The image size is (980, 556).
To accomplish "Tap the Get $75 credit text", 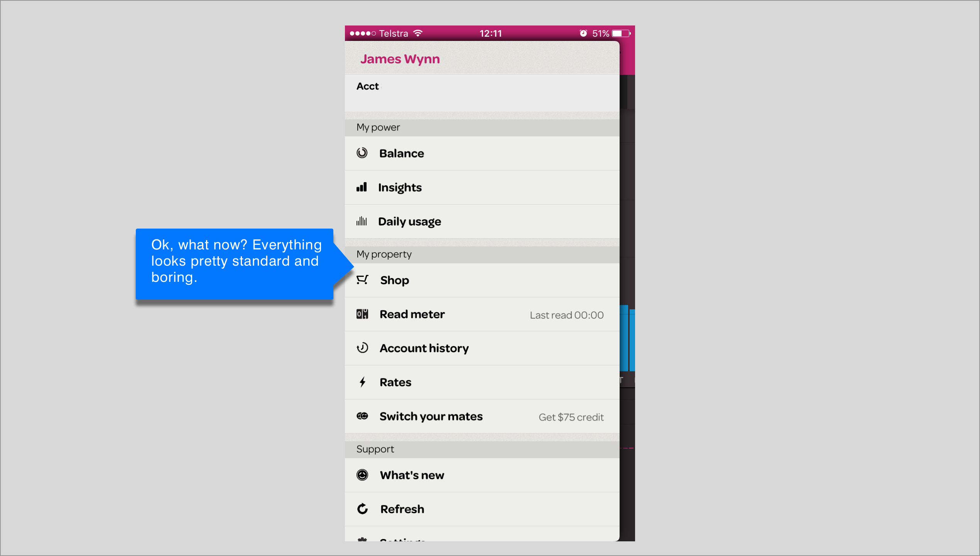I will tap(571, 417).
